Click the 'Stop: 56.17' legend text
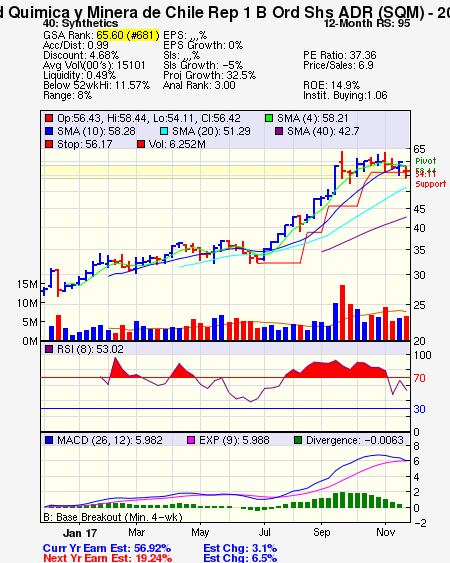 pyautogui.click(x=85, y=144)
